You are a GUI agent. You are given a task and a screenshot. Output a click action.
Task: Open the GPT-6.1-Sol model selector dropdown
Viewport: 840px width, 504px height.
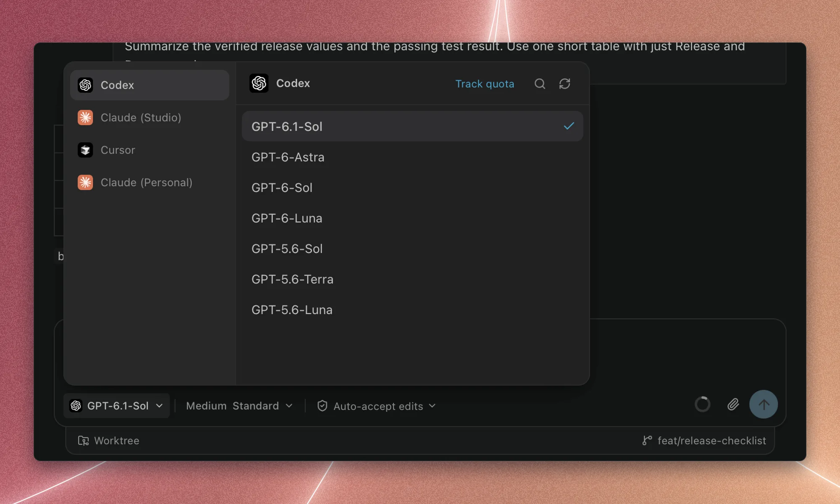point(116,406)
